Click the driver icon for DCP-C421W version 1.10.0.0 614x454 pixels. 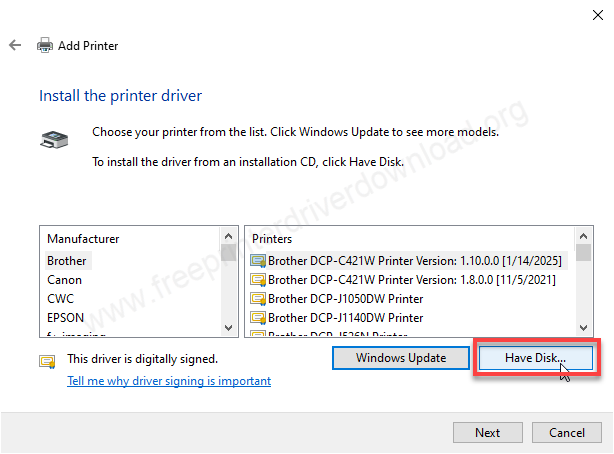(258, 261)
